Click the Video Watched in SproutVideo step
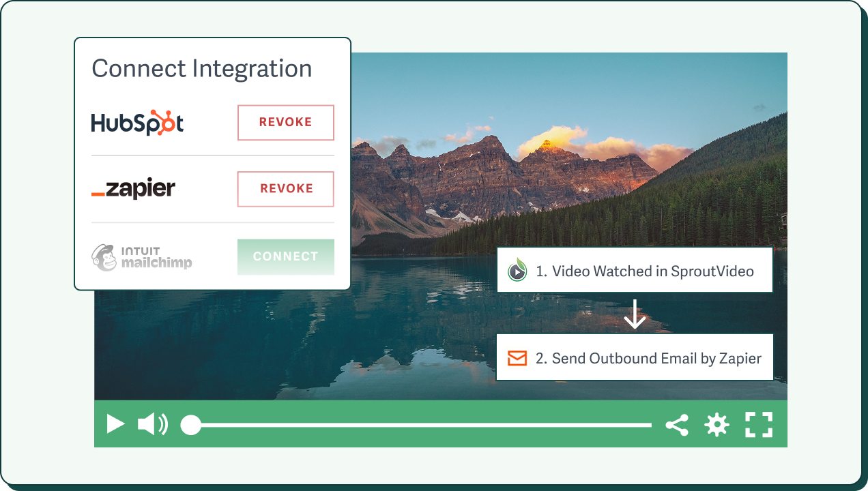868x491 pixels. pos(635,270)
